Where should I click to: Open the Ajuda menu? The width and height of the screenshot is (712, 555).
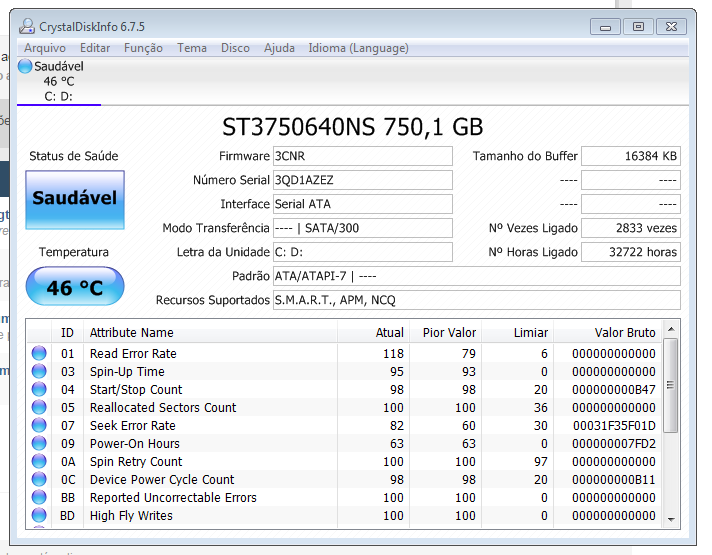tap(279, 48)
